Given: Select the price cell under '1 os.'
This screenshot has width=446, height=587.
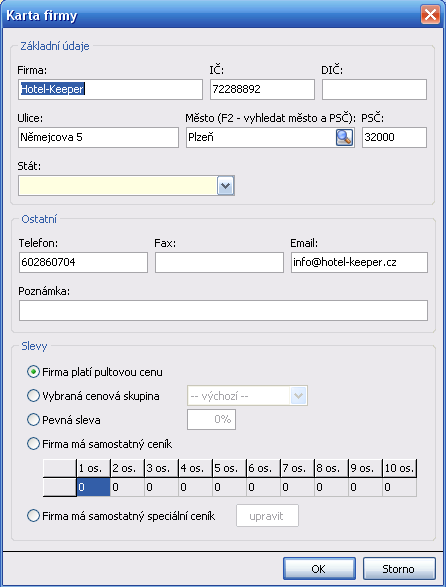Looking at the screenshot, I should (x=93, y=487).
